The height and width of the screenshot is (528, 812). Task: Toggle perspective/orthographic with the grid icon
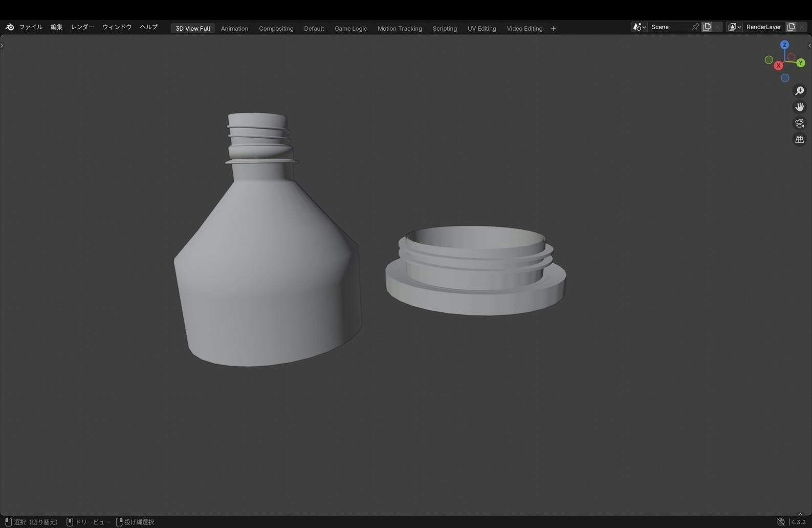pyautogui.click(x=799, y=140)
